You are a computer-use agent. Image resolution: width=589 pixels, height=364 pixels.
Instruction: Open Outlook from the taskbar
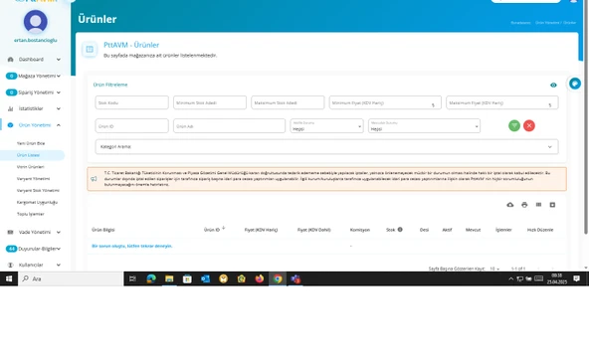pos(205,278)
